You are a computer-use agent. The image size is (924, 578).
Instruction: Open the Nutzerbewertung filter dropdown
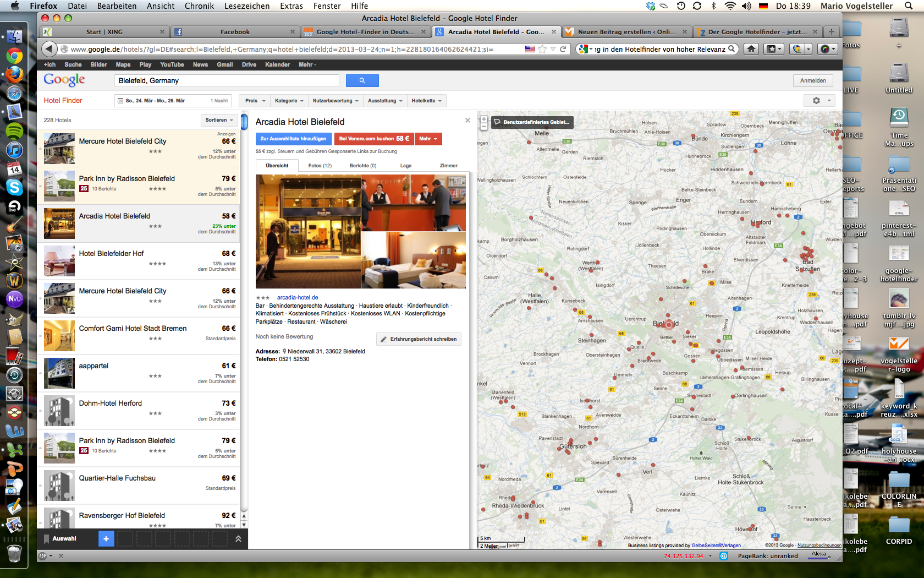click(335, 101)
